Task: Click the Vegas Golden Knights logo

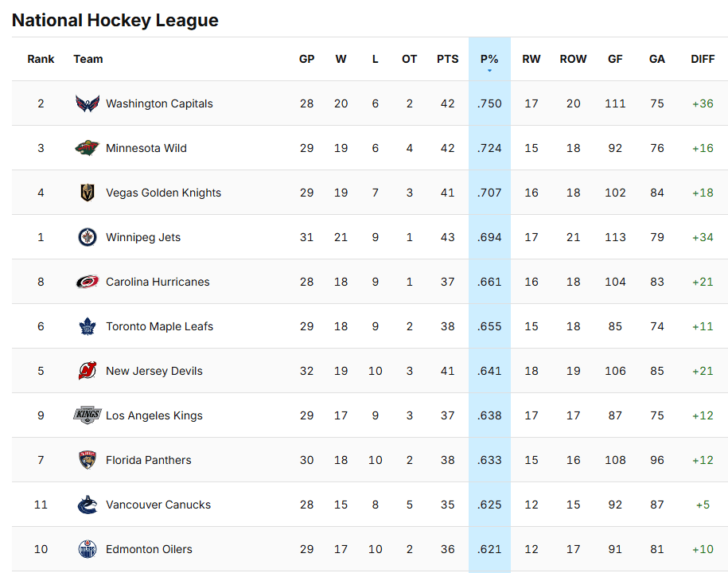Action: pos(88,193)
